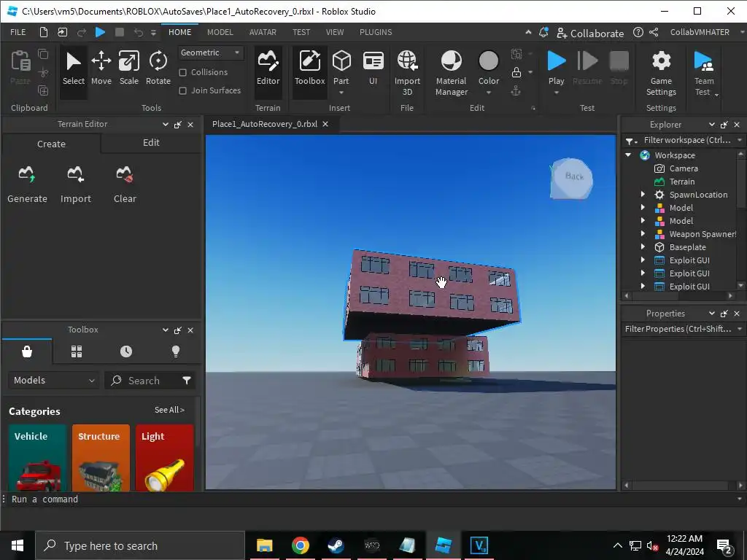Open the Toolbox Marketplace bag tab
Screen dimensions: 747x560
27,351
